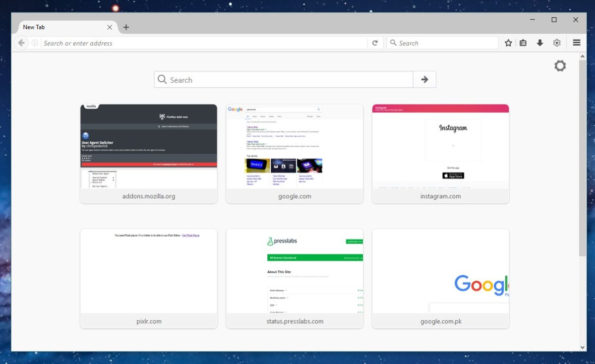Image resolution: width=595 pixels, height=364 pixels.
Task: Click the bookmark star icon
Action: click(x=508, y=43)
